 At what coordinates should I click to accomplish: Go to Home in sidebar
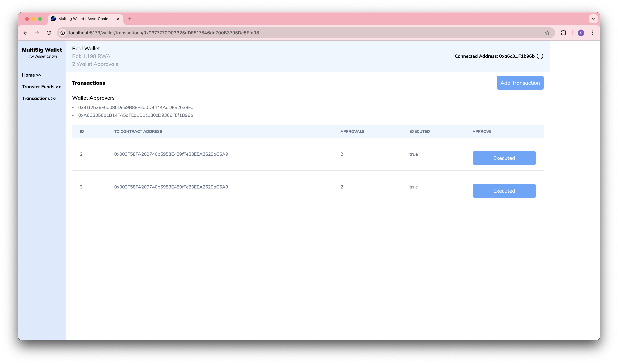pyautogui.click(x=32, y=75)
